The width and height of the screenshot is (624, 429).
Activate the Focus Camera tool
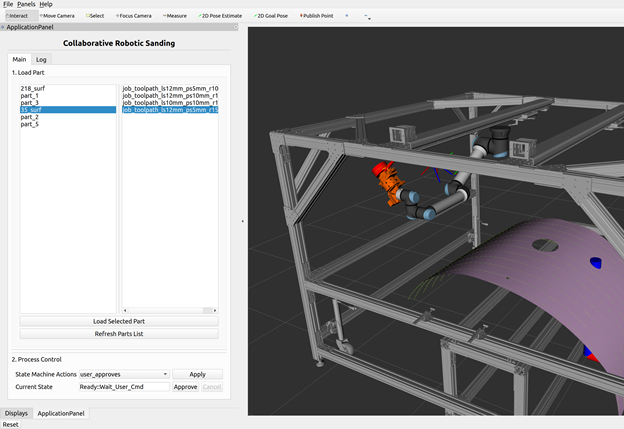[134, 16]
